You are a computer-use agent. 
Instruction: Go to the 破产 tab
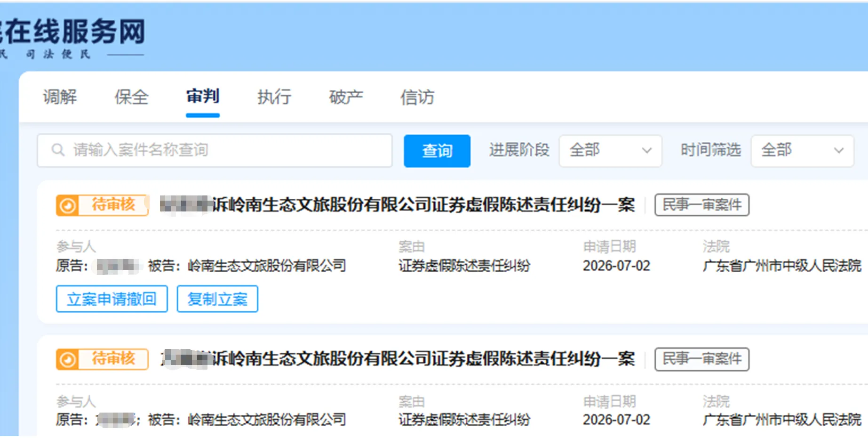(x=346, y=97)
